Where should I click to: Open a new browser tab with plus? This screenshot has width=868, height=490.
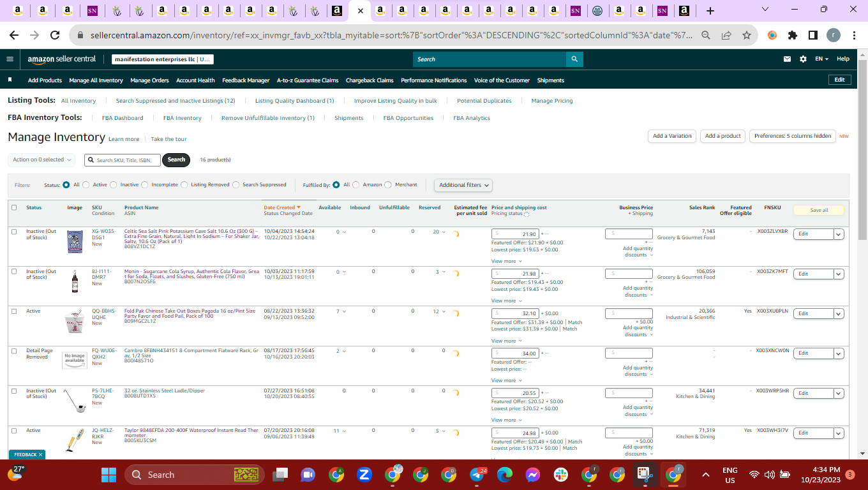[x=710, y=11]
